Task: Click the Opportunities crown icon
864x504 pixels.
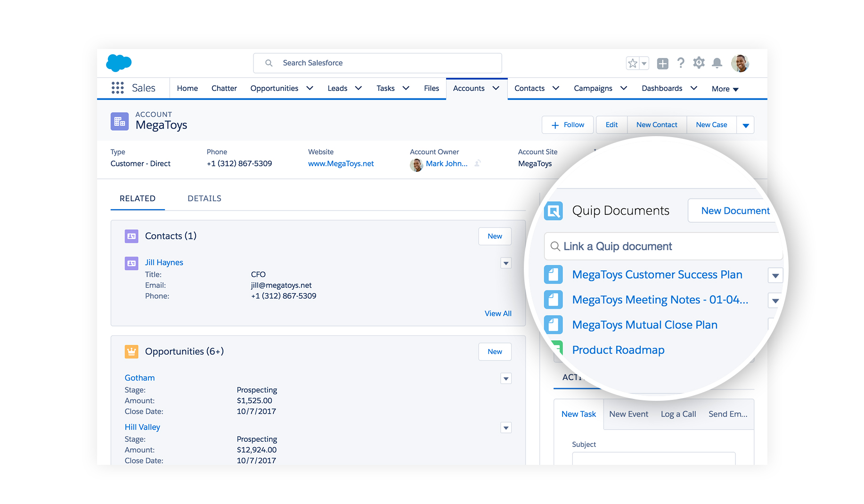Action: point(131,351)
